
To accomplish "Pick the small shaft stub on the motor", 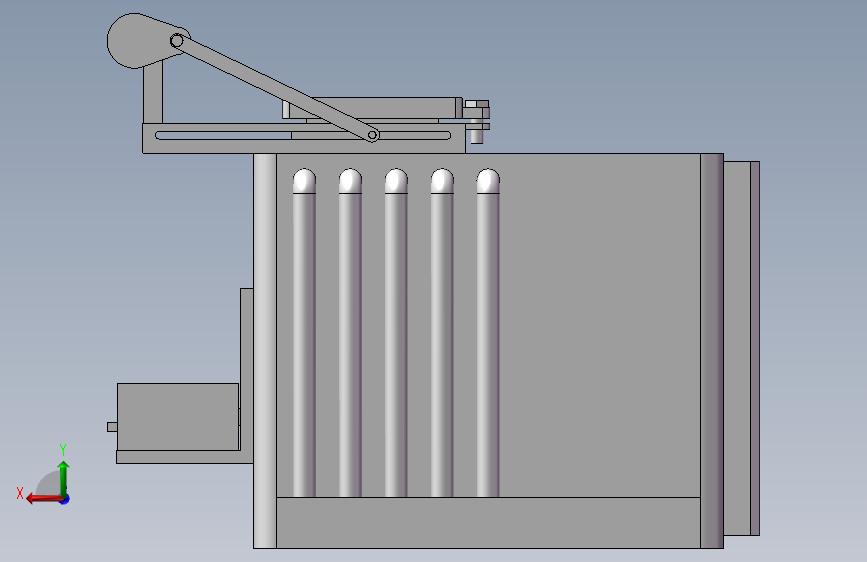I will (112, 426).
